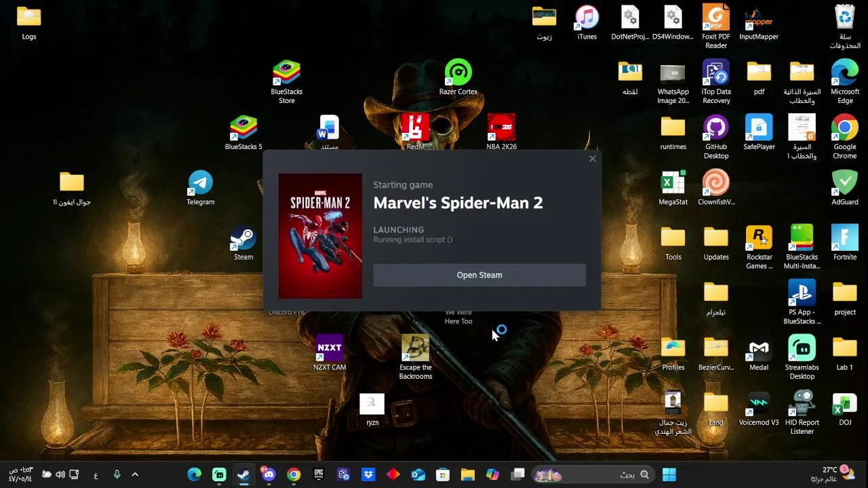Open the Lab 1 folder
Viewport: 868px width, 488px height.
[845, 353]
